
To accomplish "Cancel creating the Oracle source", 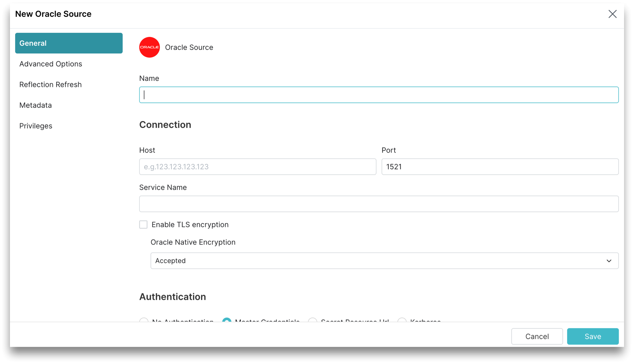I will (537, 336).
